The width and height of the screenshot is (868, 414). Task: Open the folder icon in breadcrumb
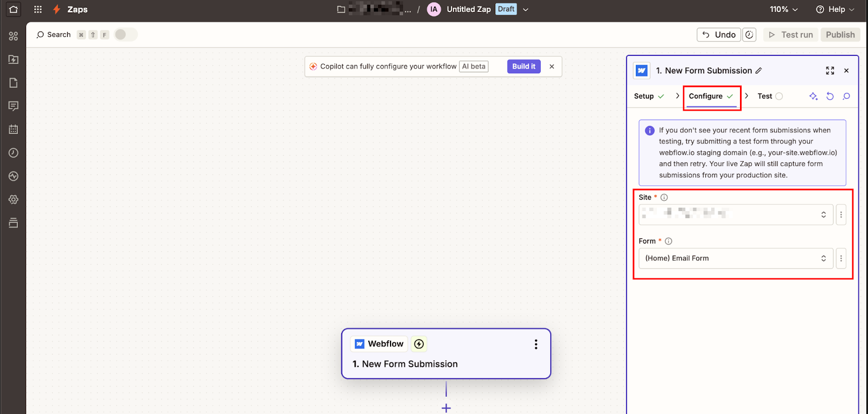(341, 9)
